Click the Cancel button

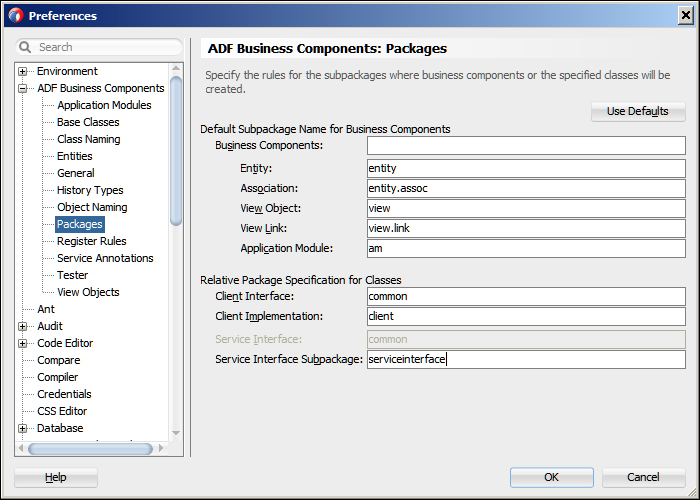tap(643, 477)
